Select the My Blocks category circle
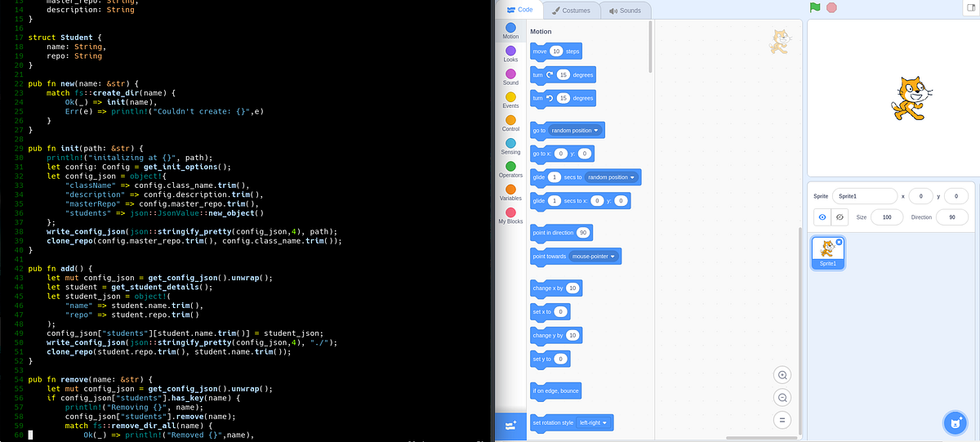 point(510,212)
